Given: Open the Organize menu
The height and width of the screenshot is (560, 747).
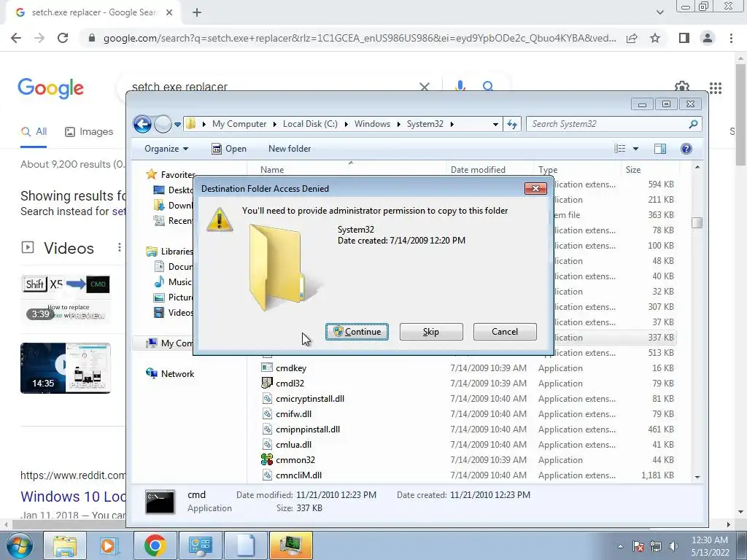Looking at the screenshot, I should click(x=166, y=149).
